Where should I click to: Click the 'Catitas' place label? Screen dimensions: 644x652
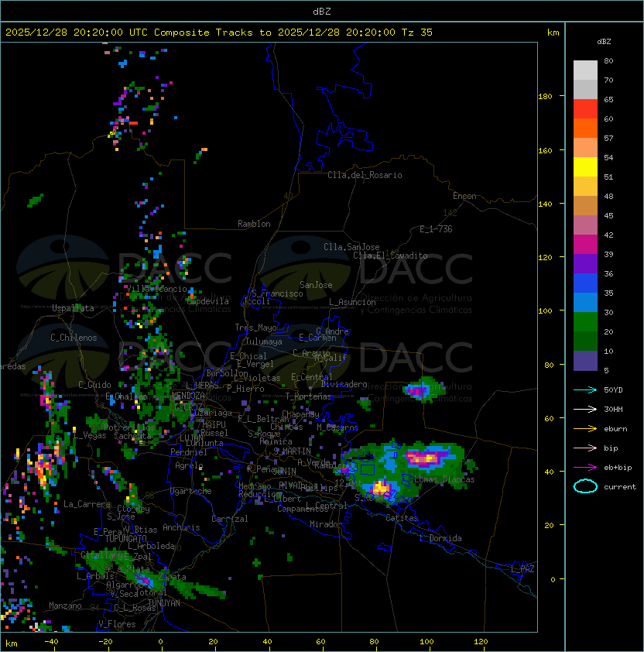coord(402,518)
